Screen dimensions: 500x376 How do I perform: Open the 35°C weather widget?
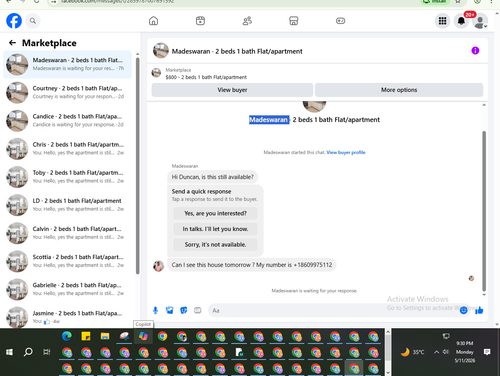pyautogui.click(x=413, y=352)
